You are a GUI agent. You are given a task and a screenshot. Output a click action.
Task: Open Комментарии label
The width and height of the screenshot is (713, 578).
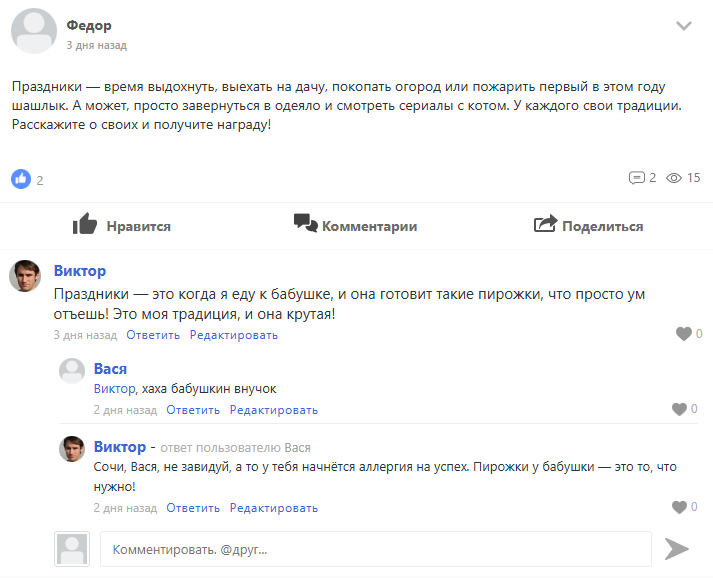click(x=369, y=226)
